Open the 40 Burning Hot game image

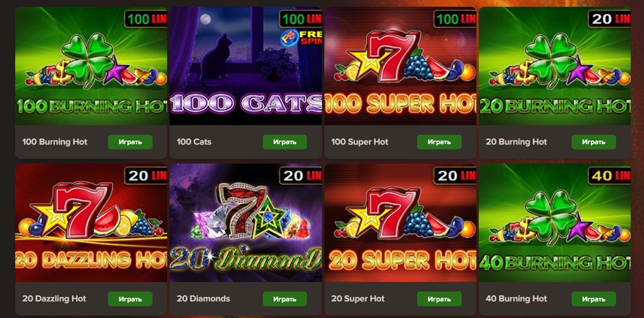tap(554, 222)
